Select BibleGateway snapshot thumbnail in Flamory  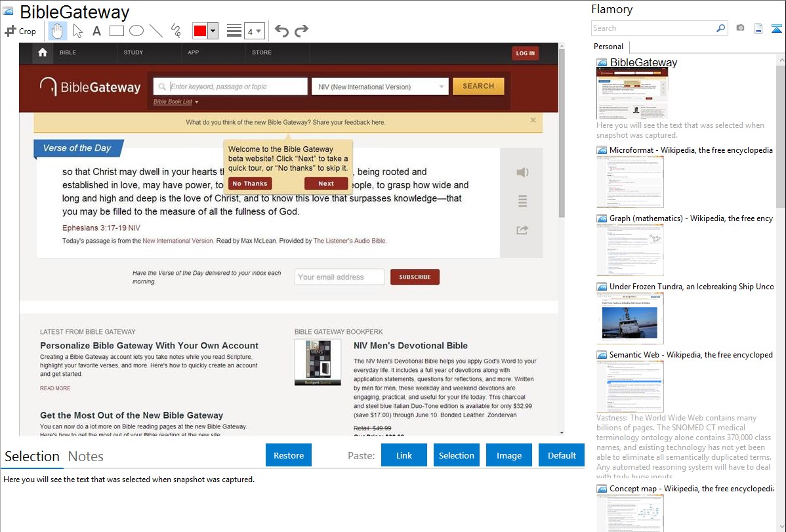pos(632,93)
